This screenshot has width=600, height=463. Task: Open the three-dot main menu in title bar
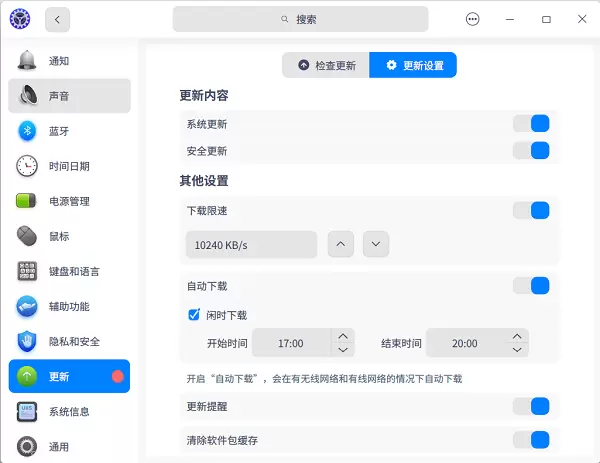(473, 19)
